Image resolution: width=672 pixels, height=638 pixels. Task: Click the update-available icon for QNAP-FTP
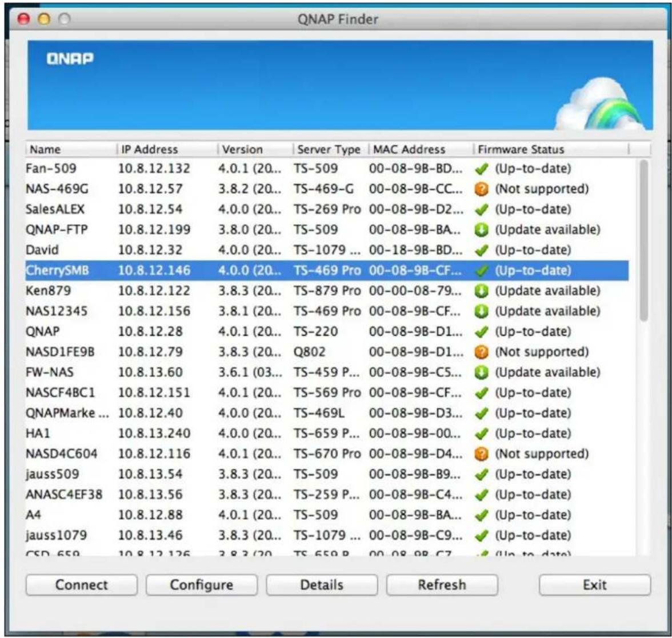click(481, 230)
